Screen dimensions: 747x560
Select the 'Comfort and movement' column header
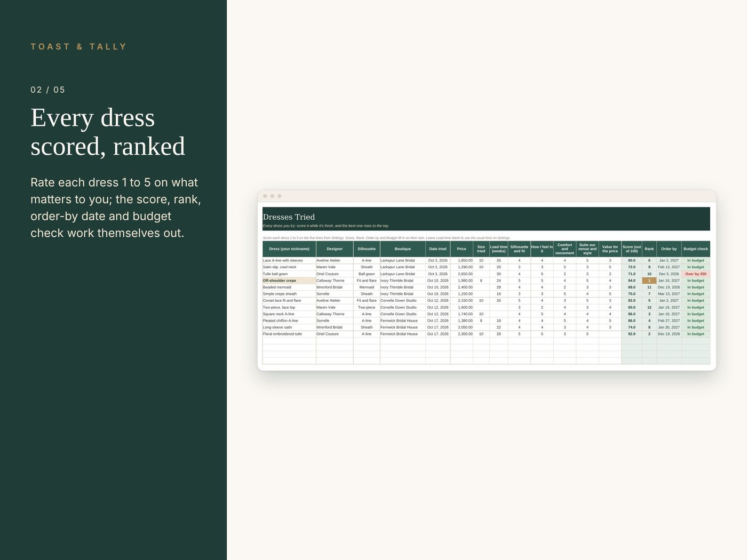[x=565, y=249]
